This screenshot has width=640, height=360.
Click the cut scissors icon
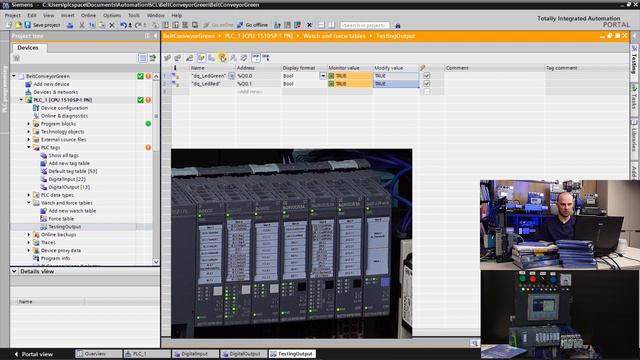(82, 25)
